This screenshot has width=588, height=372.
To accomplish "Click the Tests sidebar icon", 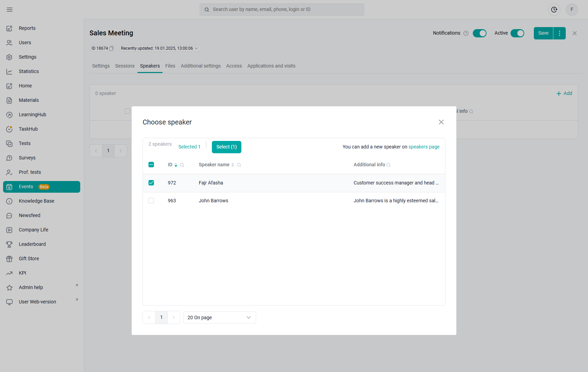I will [10, 144].
